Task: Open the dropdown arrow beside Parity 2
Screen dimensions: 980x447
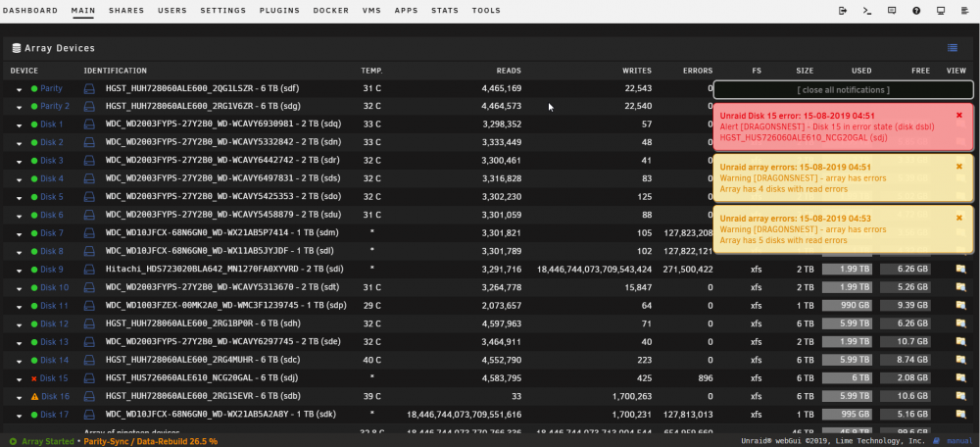Action: 19,108
